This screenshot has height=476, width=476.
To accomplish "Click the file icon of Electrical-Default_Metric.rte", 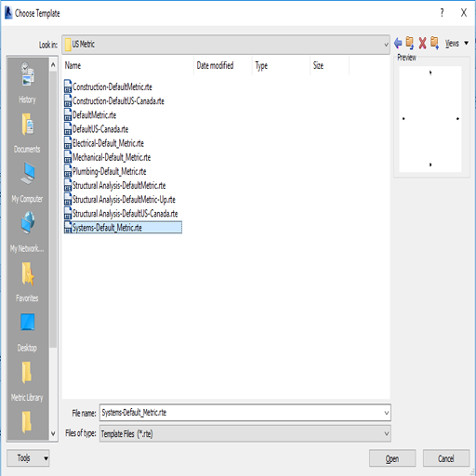I will (68, 143).
